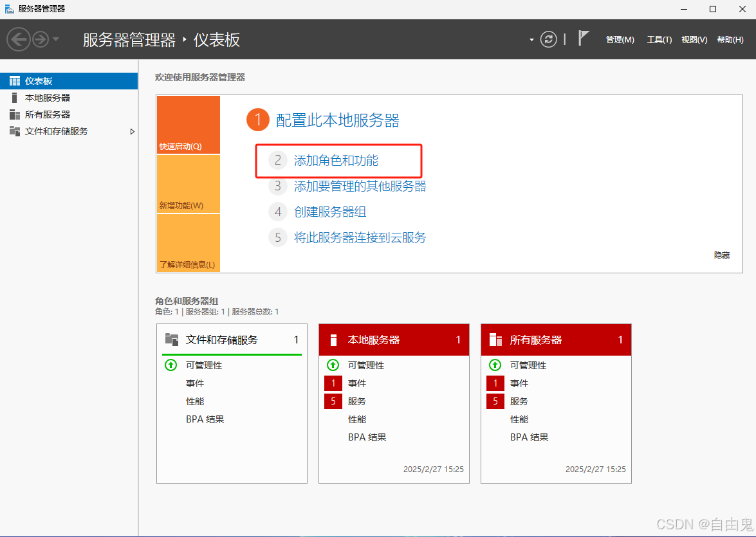Open 可管理性 in the 所有服务器 tile
Image resolution: width=756 pixels, height=537 pixels.
pyautogui.click(x=528, y=365)
